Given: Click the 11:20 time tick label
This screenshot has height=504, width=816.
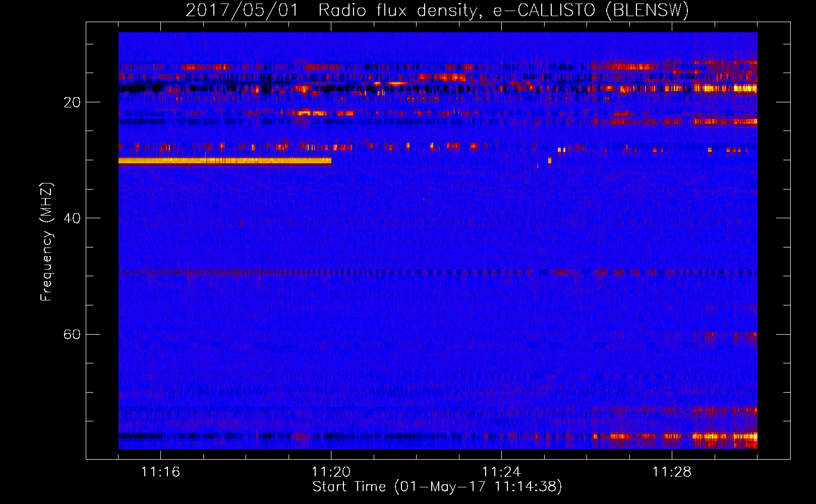Looking at the screenshot, I should tap(331, 472).
